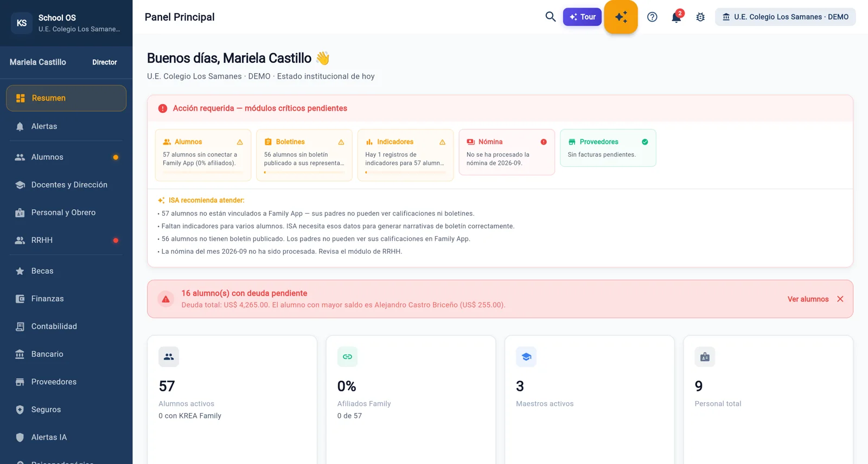This screenshot has height=464, width=868.
Task: Open Alumnos in the sidebar
Action: (66, 157)
